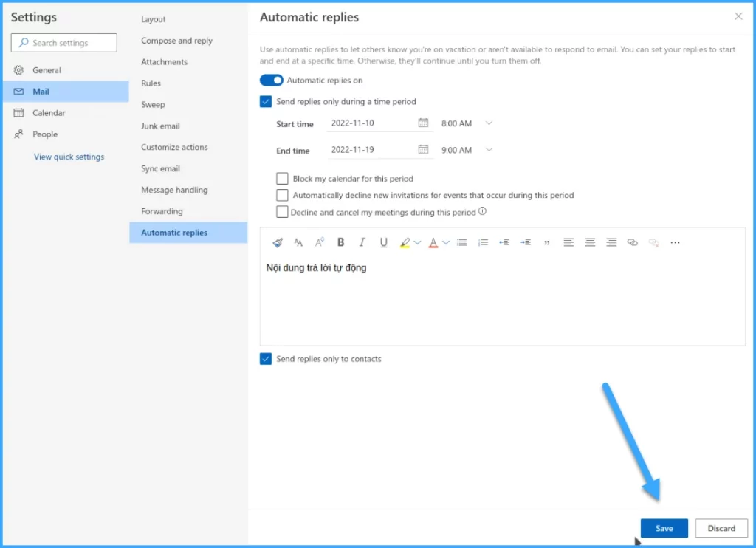Insert a hyperlink into the reply
This screenshot has width=756, height=548.
[632, 242]
